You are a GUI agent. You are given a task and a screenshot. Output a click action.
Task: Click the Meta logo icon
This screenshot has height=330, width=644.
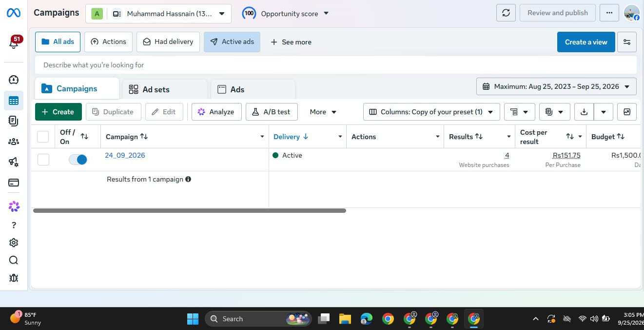pos(14,13)
